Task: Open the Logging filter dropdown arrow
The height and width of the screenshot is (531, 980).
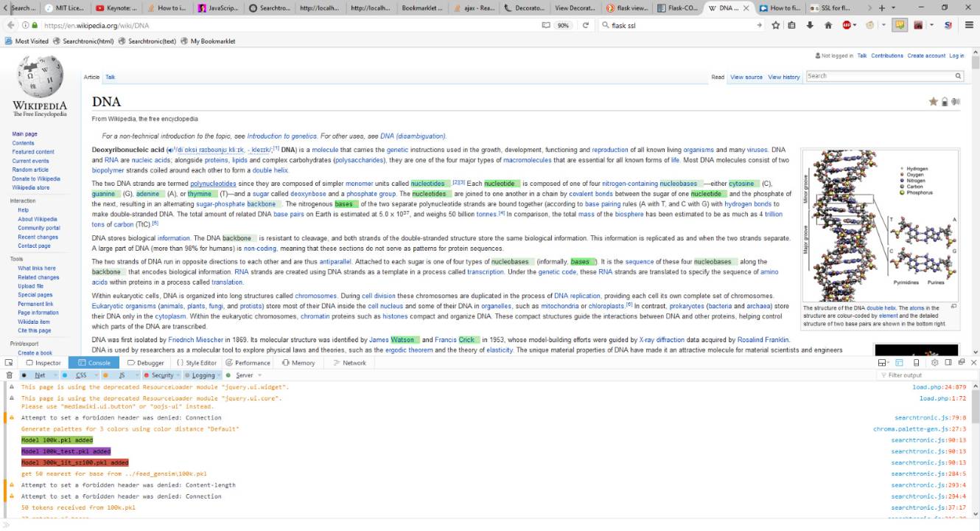Action: click(x=220, y=375)
